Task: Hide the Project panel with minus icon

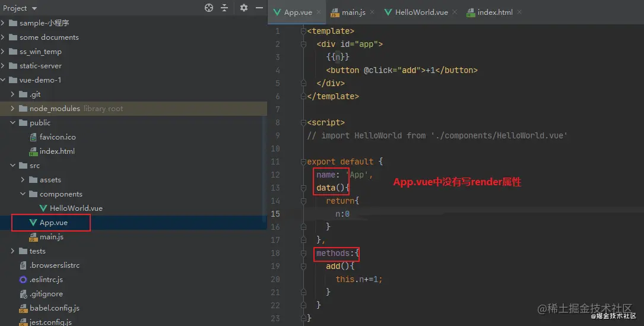Action: click(259, 7)
